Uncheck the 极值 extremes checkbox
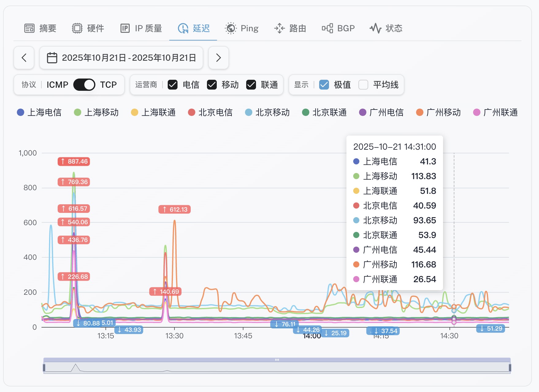This screenshot has height=392, width=539. [324, 85]
